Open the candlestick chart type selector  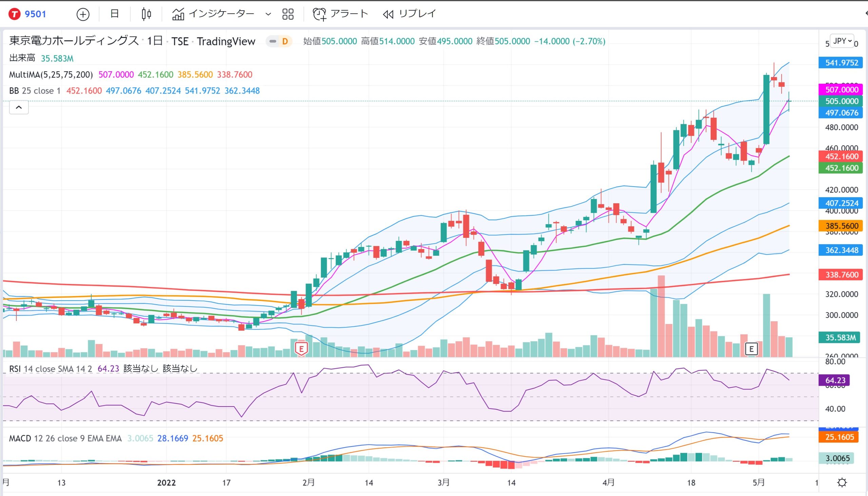tap(146, 14)
